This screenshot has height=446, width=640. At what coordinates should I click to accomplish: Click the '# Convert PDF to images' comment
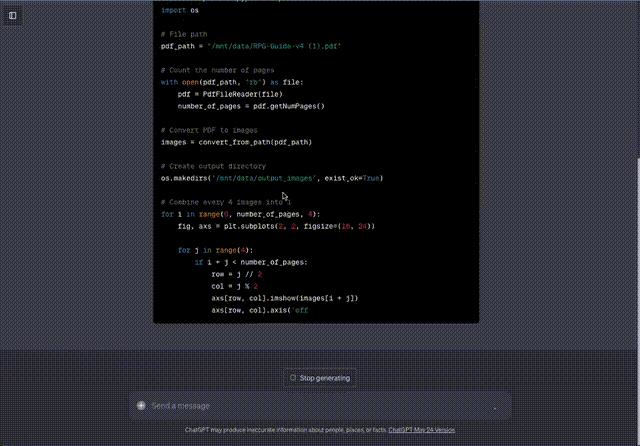point(209,130)
